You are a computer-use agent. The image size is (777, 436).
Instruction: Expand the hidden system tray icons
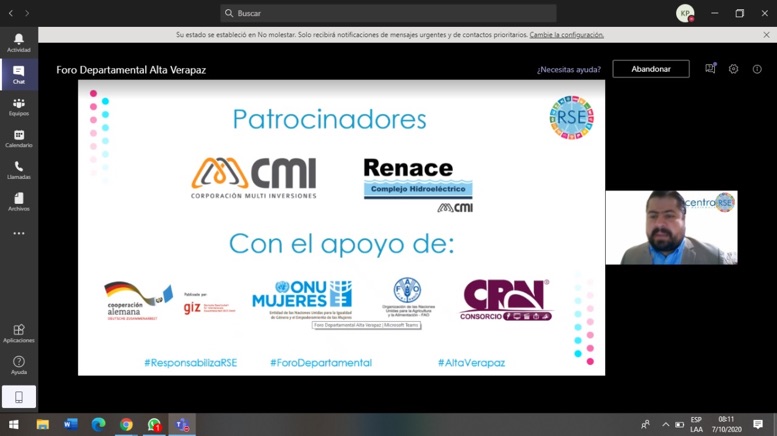[666, 425]
